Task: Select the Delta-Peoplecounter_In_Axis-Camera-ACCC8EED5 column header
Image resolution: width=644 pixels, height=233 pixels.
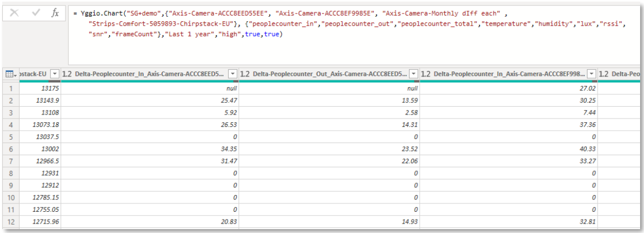Action: [x=150, y=74]
